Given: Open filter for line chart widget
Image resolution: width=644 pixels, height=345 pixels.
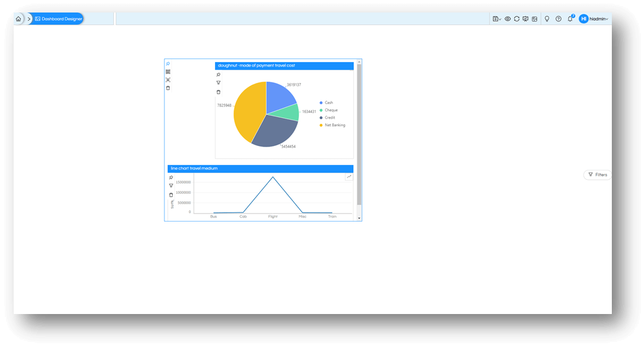Looking at the screenshot, I should pos(171,186).
